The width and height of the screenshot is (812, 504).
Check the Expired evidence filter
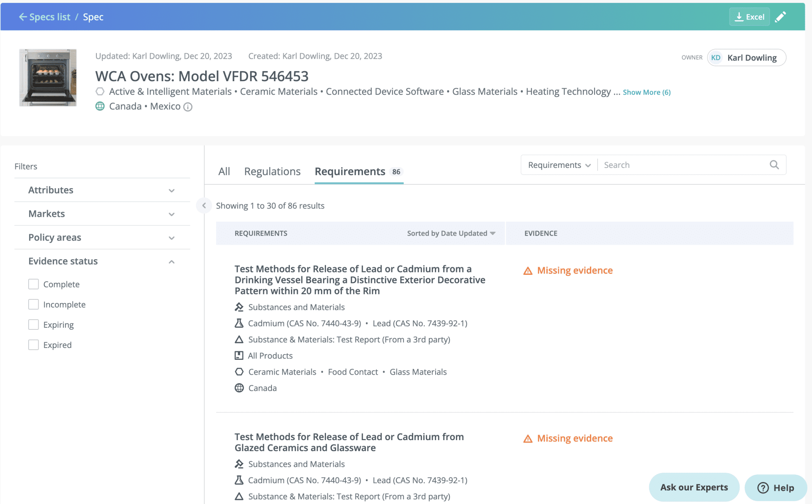[33, 345]
